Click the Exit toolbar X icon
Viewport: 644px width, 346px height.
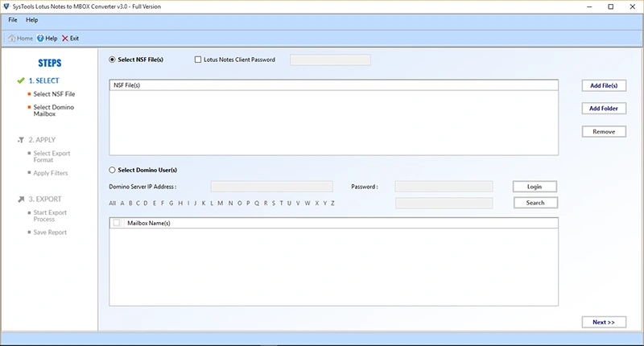(65, 38)
